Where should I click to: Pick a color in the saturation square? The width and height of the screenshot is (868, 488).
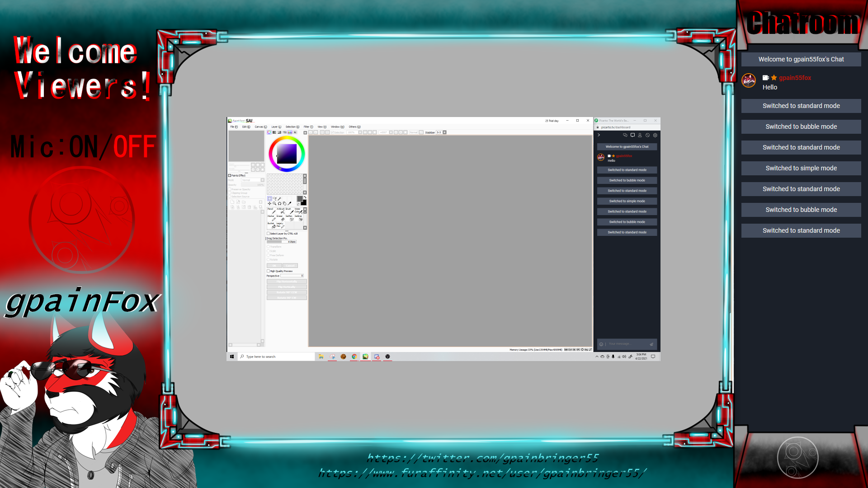click(287, 154)
